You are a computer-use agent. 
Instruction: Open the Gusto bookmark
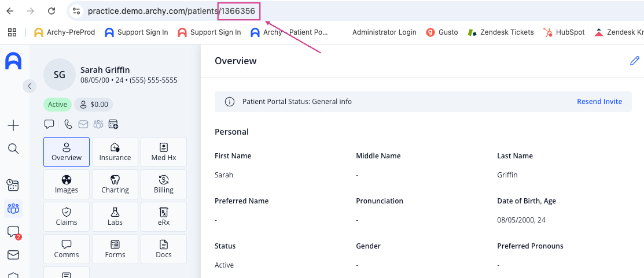[442, 32]
